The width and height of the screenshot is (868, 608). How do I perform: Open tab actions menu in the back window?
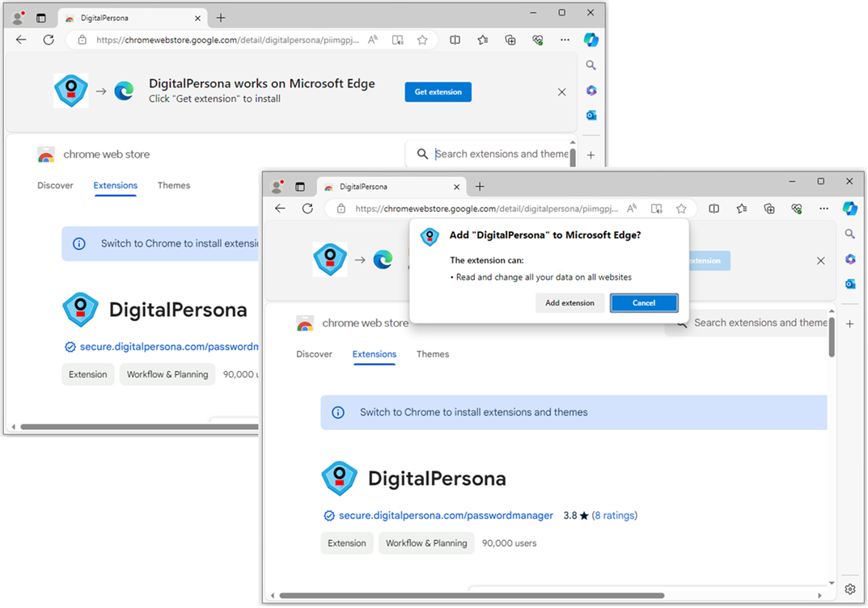(x=41, y=19)
